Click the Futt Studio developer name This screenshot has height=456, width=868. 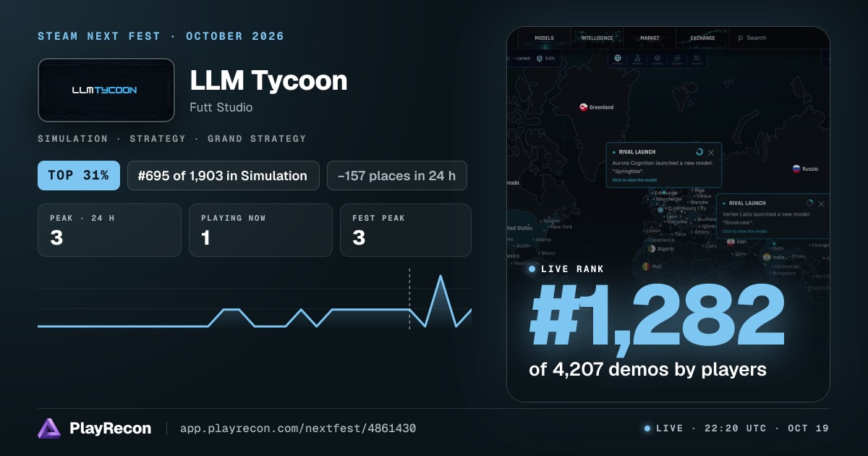coord(221,107)
